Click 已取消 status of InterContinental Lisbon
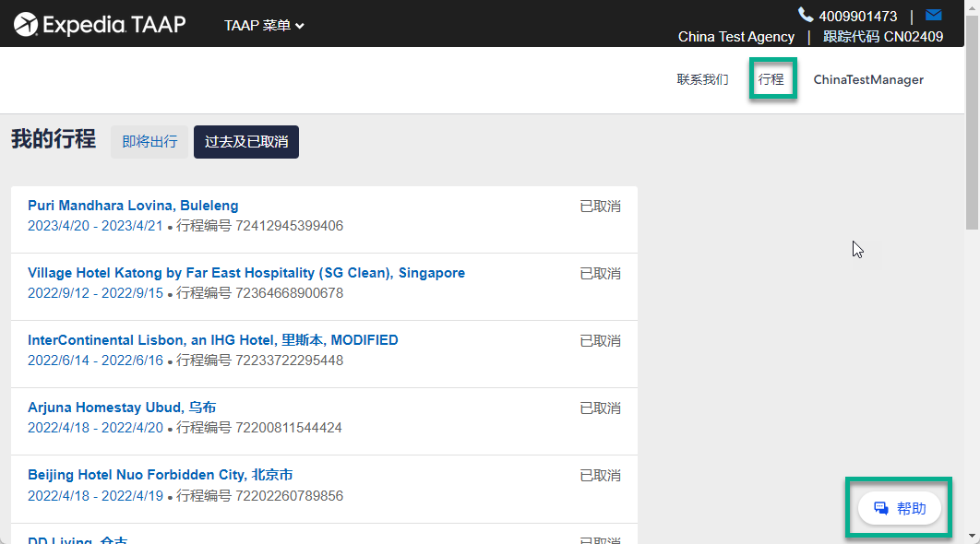 click(x=600, y=341)
